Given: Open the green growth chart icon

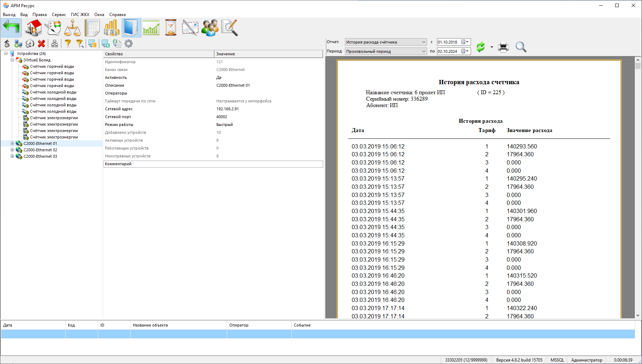Looking at the screenshot, I should (x=151, y=28).
